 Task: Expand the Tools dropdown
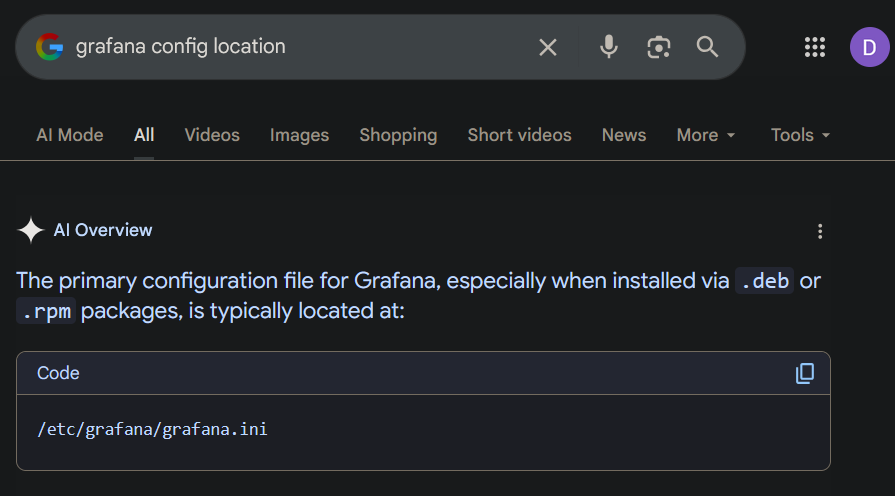point(800,135)
